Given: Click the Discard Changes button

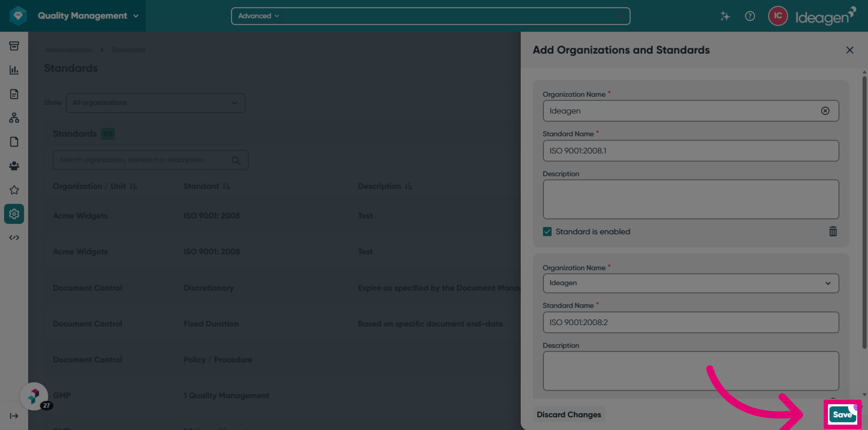Looking at the screenshot, I should [569, 415].
